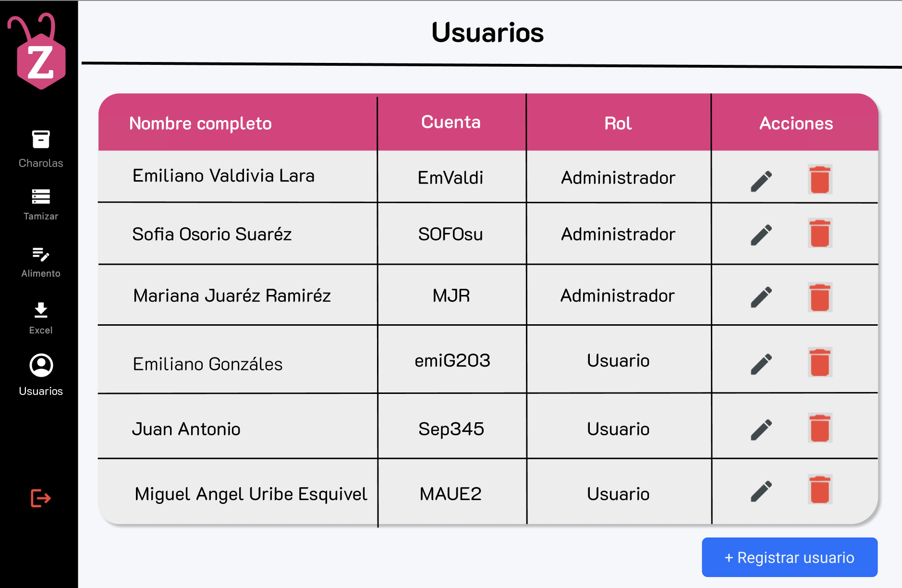Edit Miguel Angel Uribe Esquivel
Image resolution: width=902 pixels, height=588 pixels.
[x=761, y=491]
